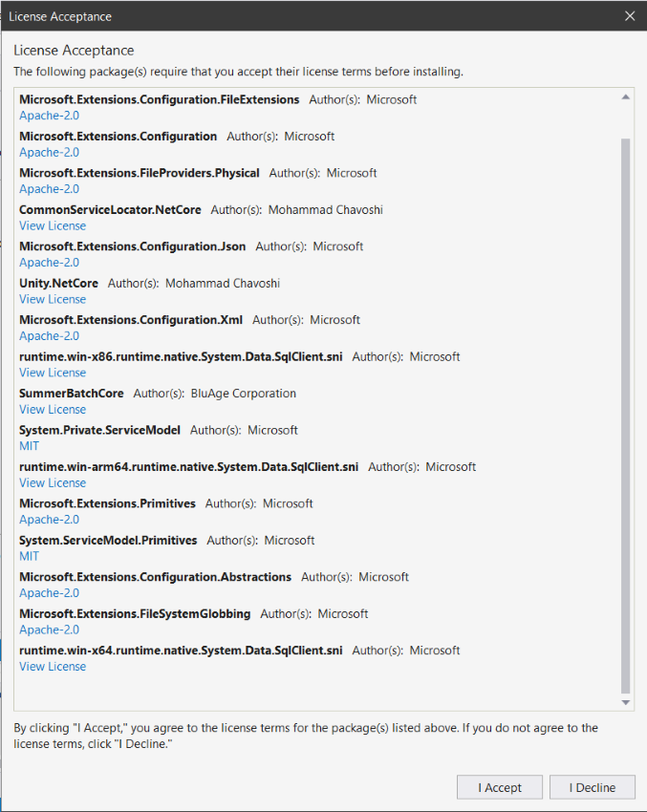Open Apache-2.0 link under Microsoft.Extensions.Configuration
This screenshot has width=647, height=812.
[x=49, y=152]
